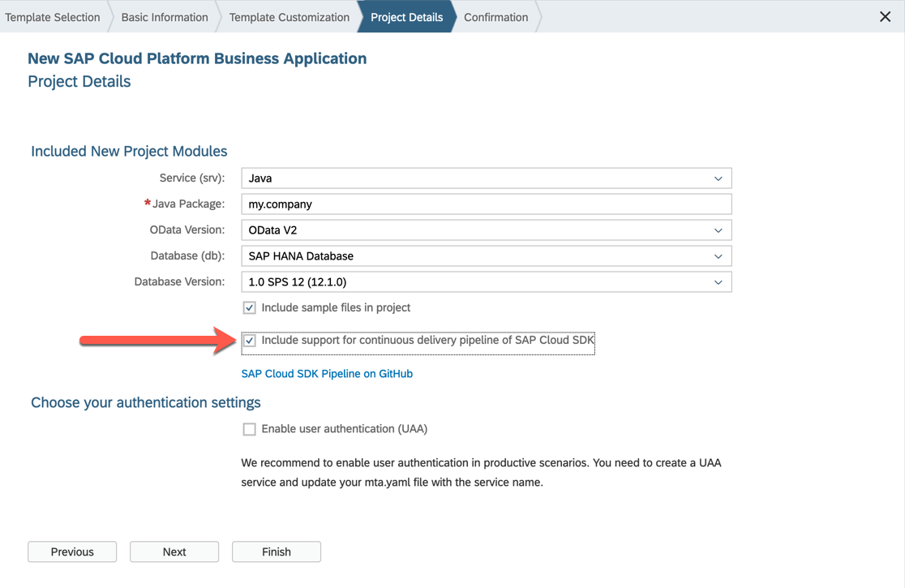Click the Previous button

(72, 552)
